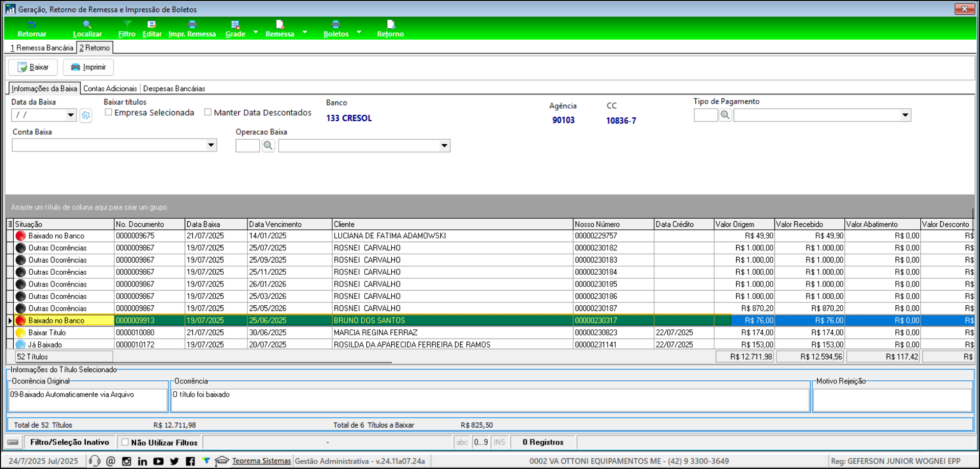The width and height of the screenshot is (980, 469).
Task: Switch to the Contas Adicionais tab
Action: 110,89
